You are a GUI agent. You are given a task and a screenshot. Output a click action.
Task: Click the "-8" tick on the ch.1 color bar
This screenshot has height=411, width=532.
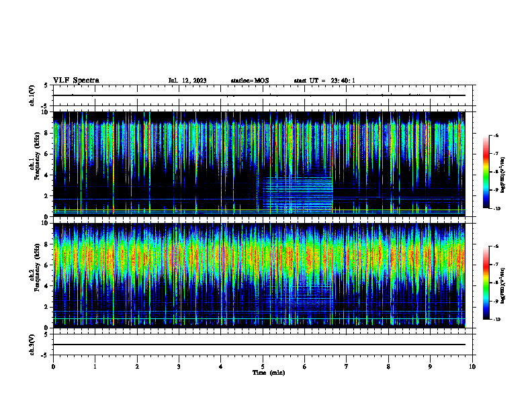point(496,172)
